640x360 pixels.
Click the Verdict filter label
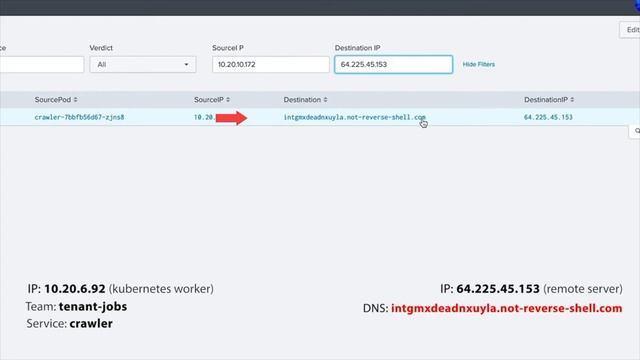click(x=101, y=48)
